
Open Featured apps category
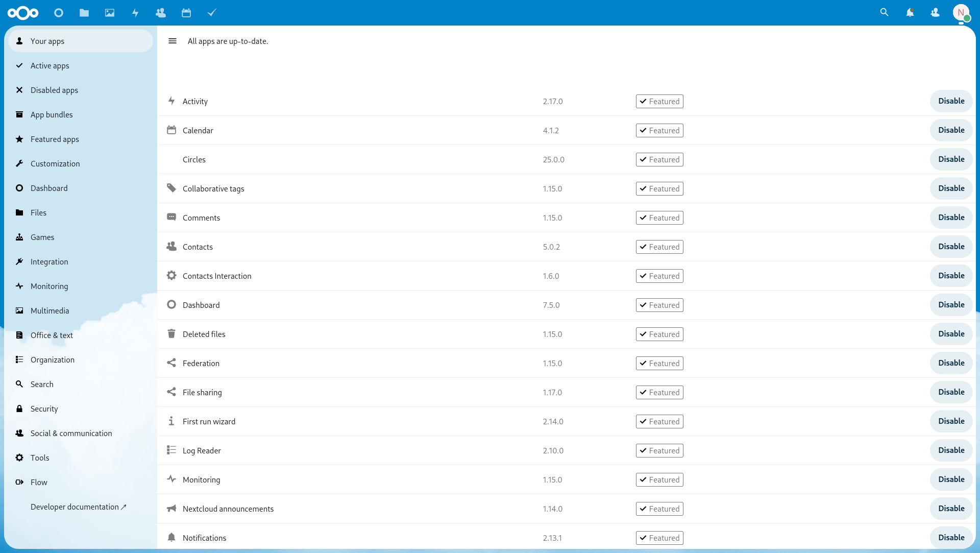click(x=81, y=139)
